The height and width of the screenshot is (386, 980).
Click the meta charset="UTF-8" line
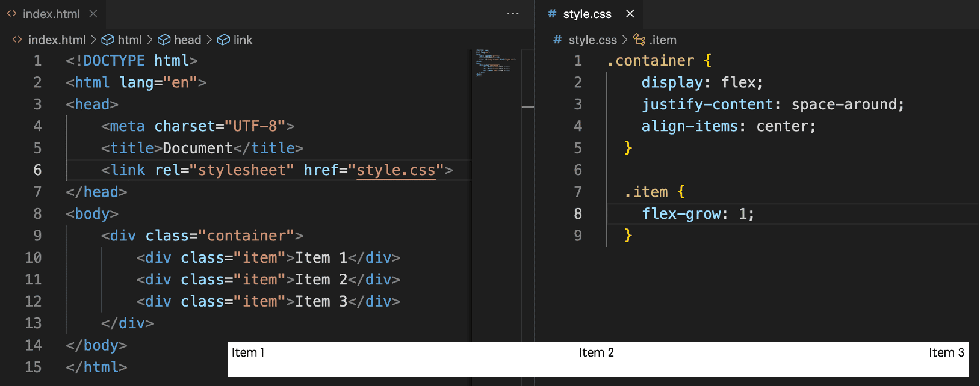tap(198, 126)
